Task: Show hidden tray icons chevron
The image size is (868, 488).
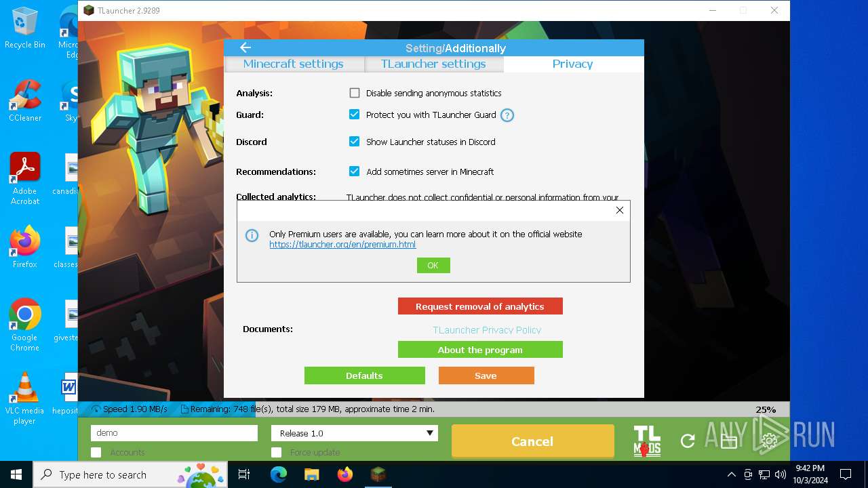Action: 731,474
